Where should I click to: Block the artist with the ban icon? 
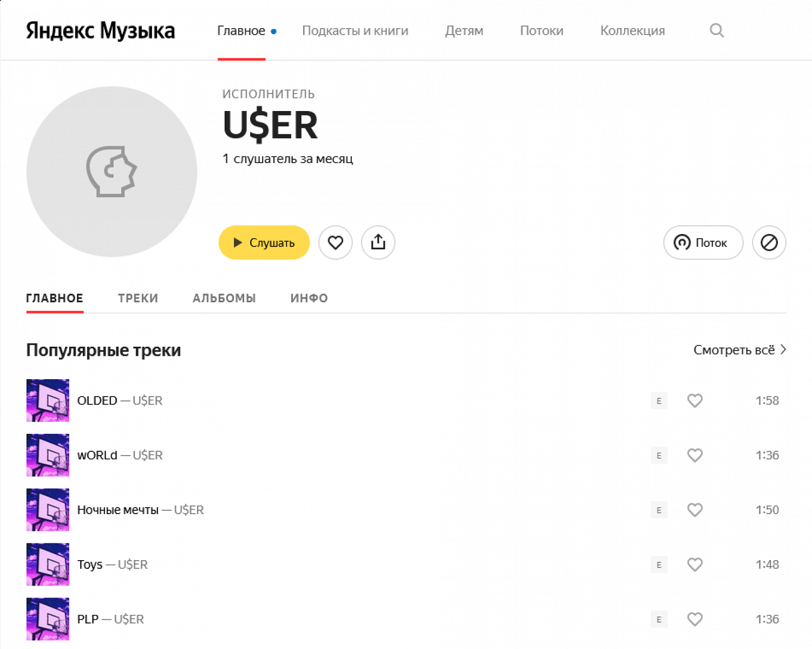[769, 242]
